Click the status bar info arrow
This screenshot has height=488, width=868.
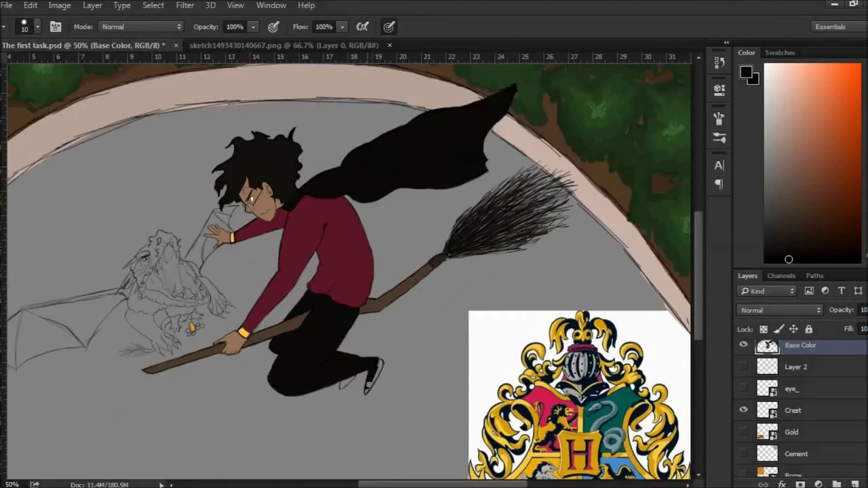pos(161,485)
